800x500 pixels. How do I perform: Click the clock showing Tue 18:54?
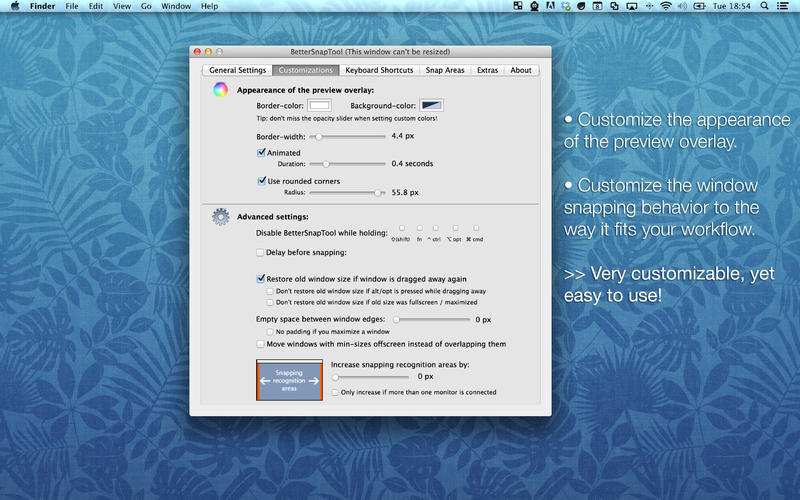[x=732, y=6]
